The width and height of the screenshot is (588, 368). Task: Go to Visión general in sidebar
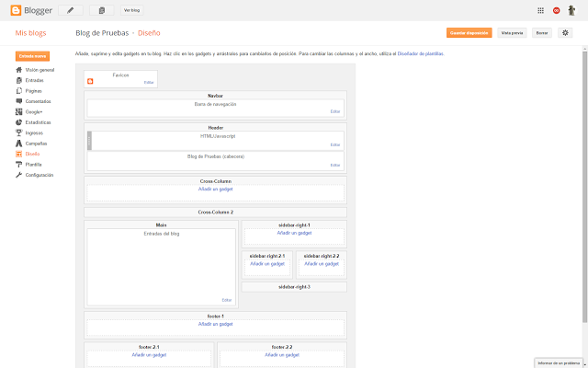pyautogui.click(x=40, y=70)
